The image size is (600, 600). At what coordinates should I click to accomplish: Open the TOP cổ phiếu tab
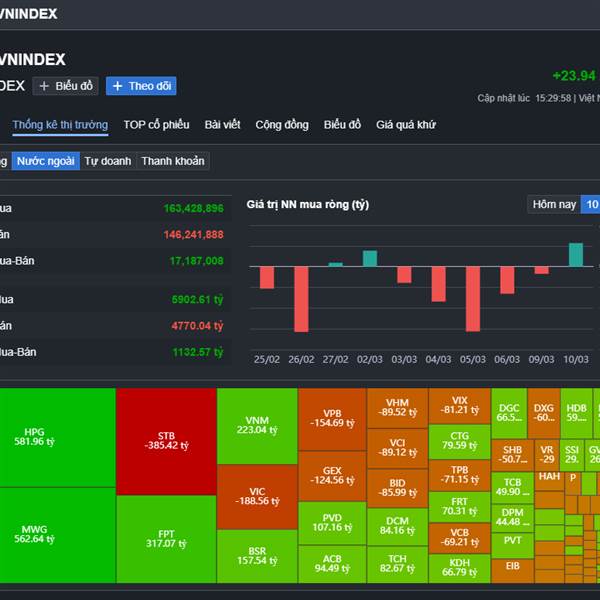pyautogui.click(x=156, y=125)
